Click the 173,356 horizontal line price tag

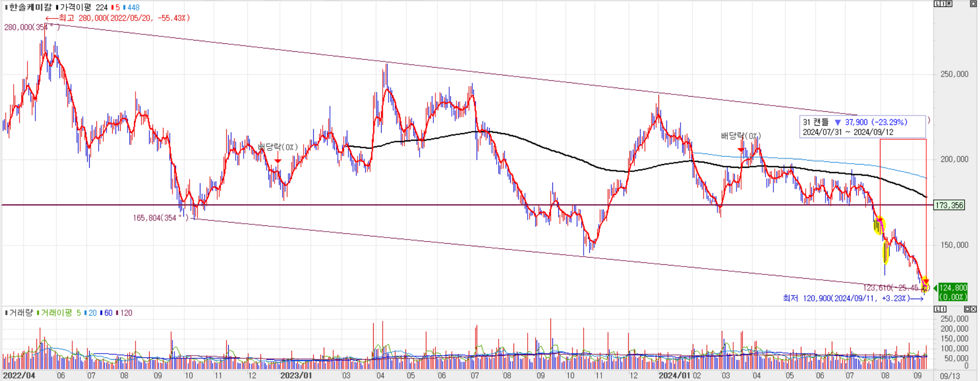949,205
